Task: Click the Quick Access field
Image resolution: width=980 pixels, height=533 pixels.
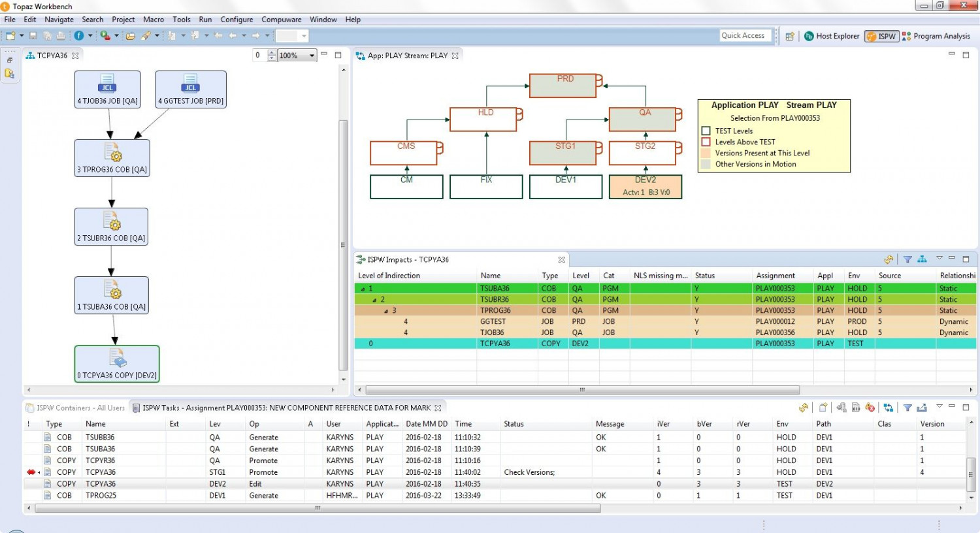Action: [745, 35]
